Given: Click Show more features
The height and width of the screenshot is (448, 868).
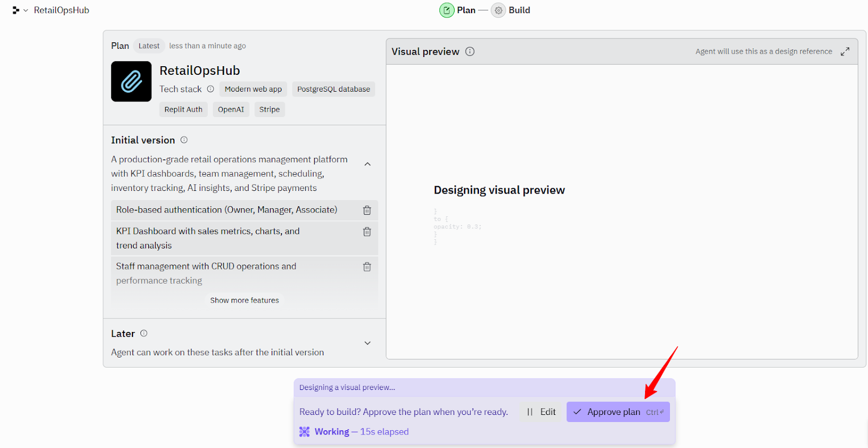Looking at the screenshot, I should coord(245,300).
